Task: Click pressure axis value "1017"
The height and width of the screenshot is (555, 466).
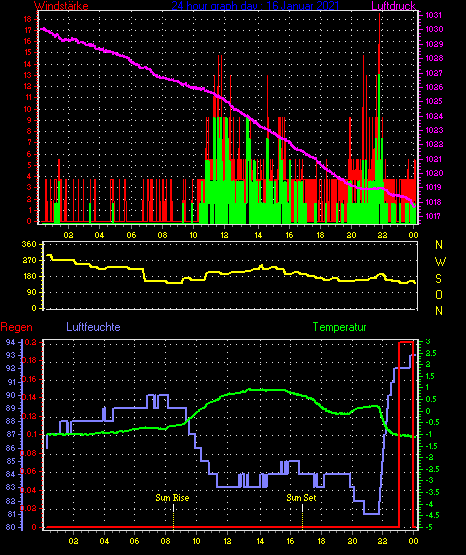Action: (x=434, y=216)
